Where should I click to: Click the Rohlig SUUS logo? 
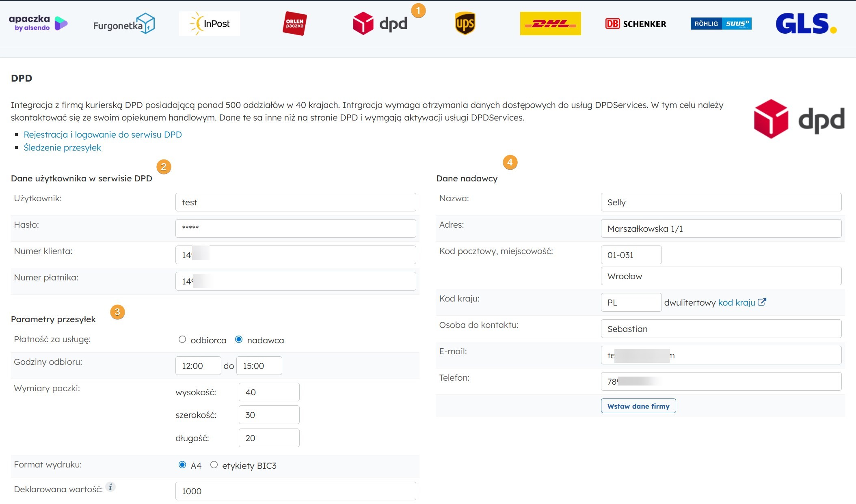[721, 24]
